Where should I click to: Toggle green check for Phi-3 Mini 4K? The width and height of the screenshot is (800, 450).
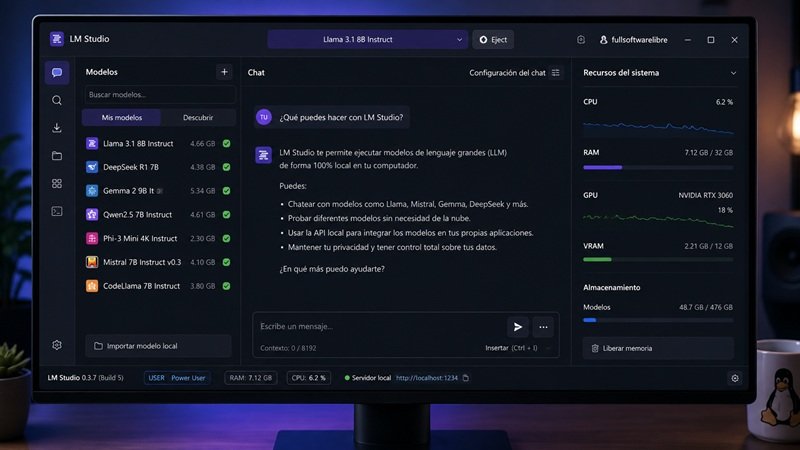pyautogui.click(x=227, y=238)
